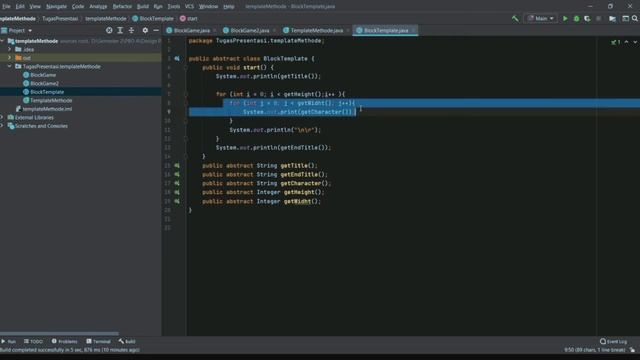Expand the .idea folder
The height and width of the screenshot is (360, 640).
pyautogui.click(x=10, y=49)
